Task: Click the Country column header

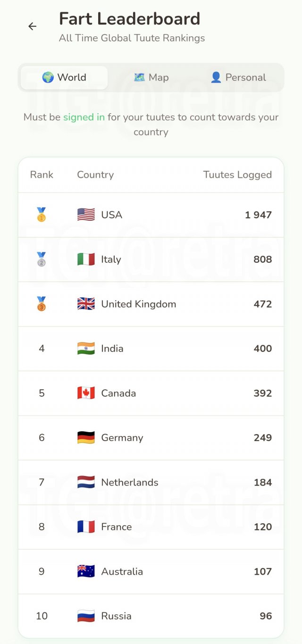Action: pos(95,175)
